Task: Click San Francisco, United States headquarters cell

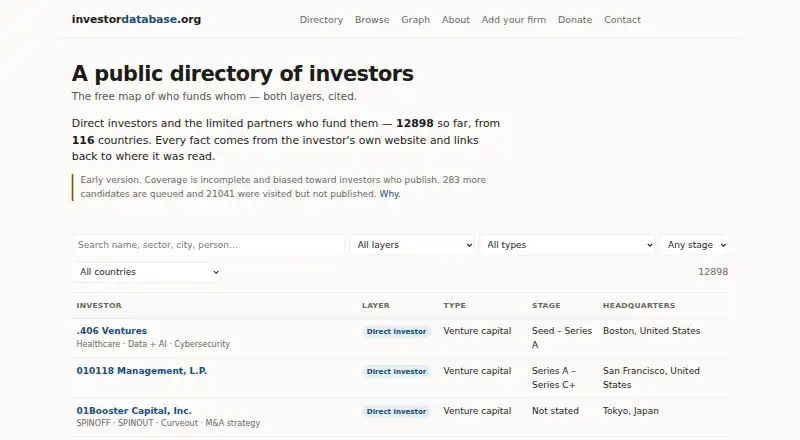Action: pyautogui.click(x=652, y=378)
